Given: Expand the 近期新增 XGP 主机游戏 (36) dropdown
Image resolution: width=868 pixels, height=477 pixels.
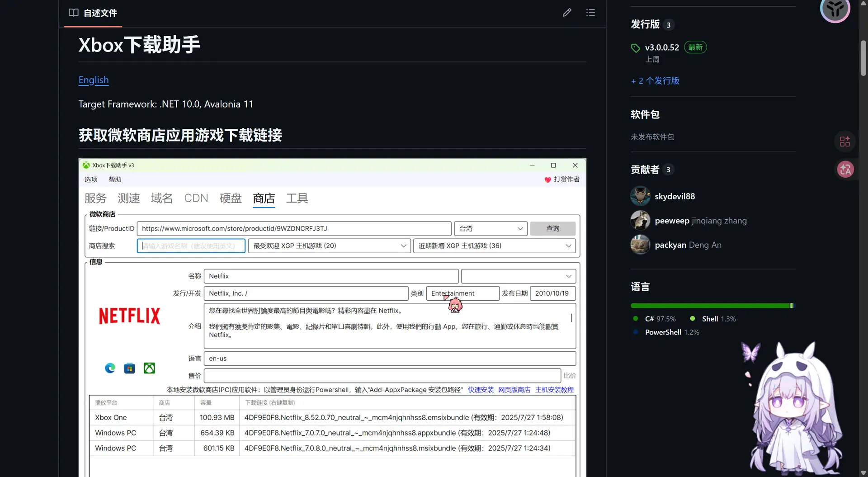Looking at the screenshot, I should 494,246.
